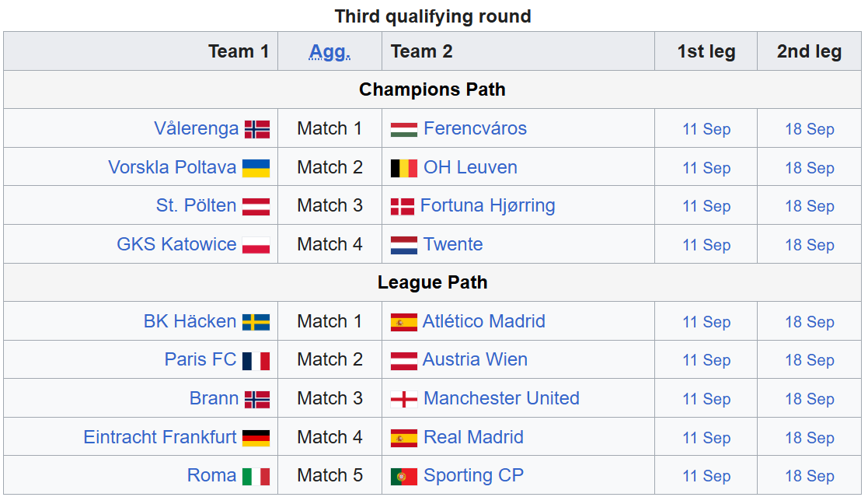Click the Belgium flag beside OH Leuven
Screen dimensions: 868x497
pyautogui.click(x=403, y=168)
